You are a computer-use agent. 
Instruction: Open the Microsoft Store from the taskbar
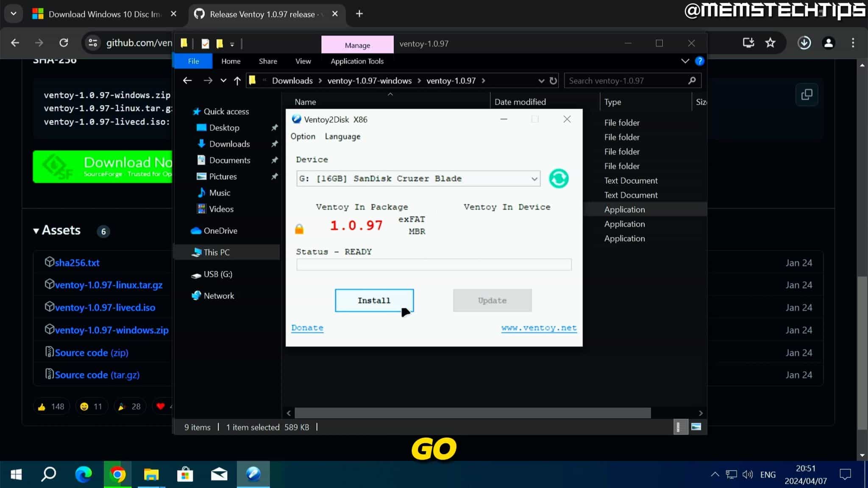[x=185, y=474]
